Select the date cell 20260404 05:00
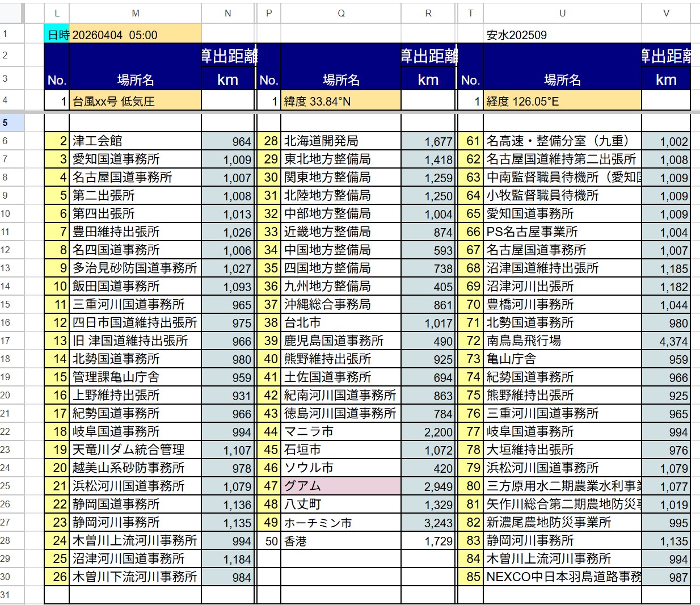The height and width of the screenshot is (605, 700). [135, 35]
